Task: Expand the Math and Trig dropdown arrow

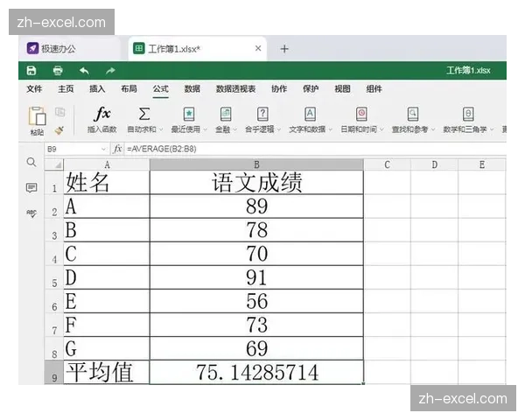Action: pos(492,129)
